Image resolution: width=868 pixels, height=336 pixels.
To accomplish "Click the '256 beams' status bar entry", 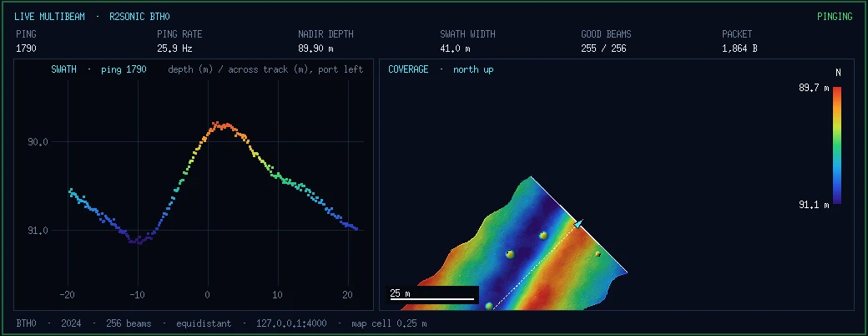I will point(129,323).
